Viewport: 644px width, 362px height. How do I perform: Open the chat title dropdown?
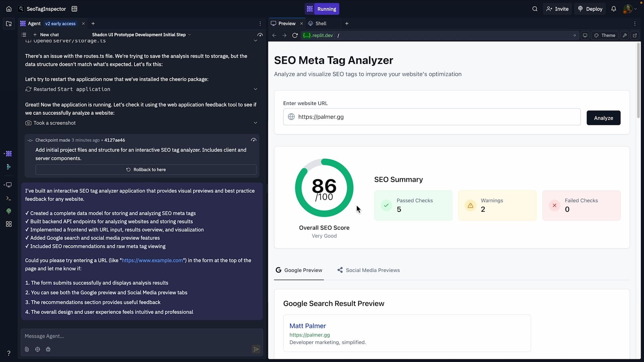(x=190, y=35)
